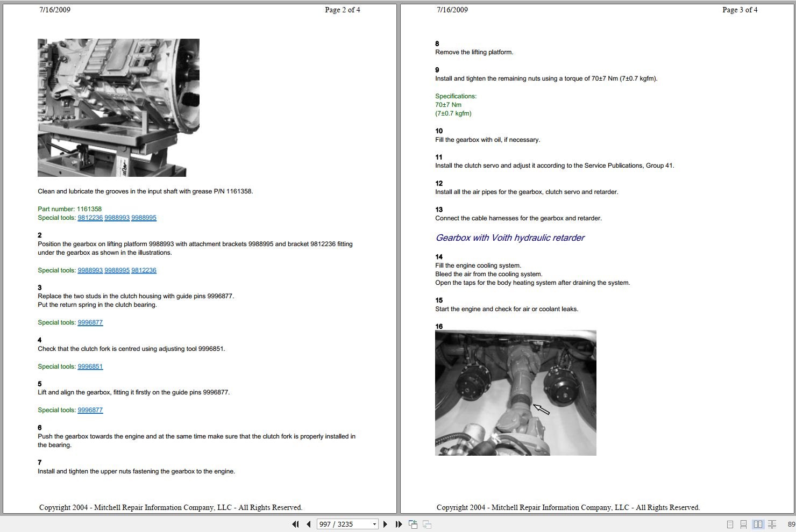Select continuous facing pages layout
This screenshot has width=796, height=532.
coord(772,524)
